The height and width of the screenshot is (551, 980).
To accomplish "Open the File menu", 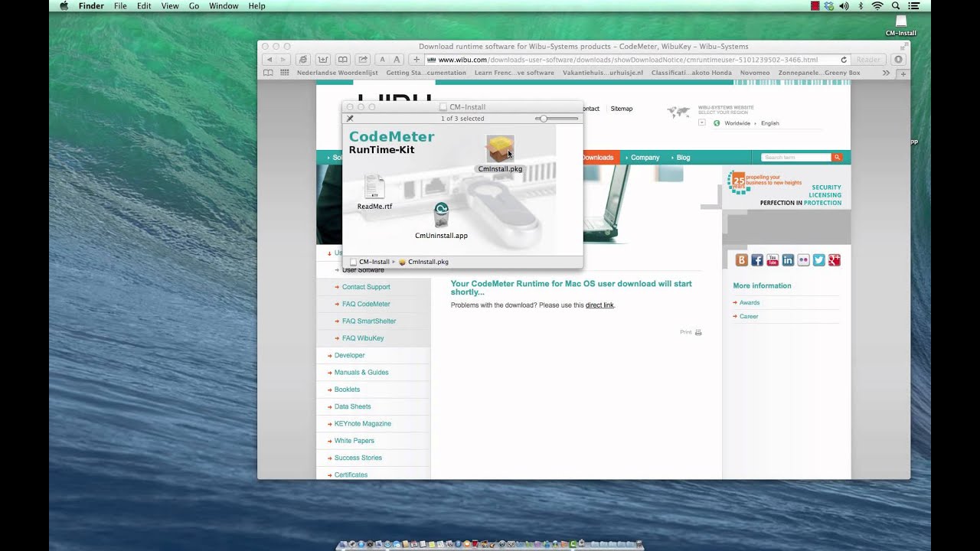I will tap(120, 6).
